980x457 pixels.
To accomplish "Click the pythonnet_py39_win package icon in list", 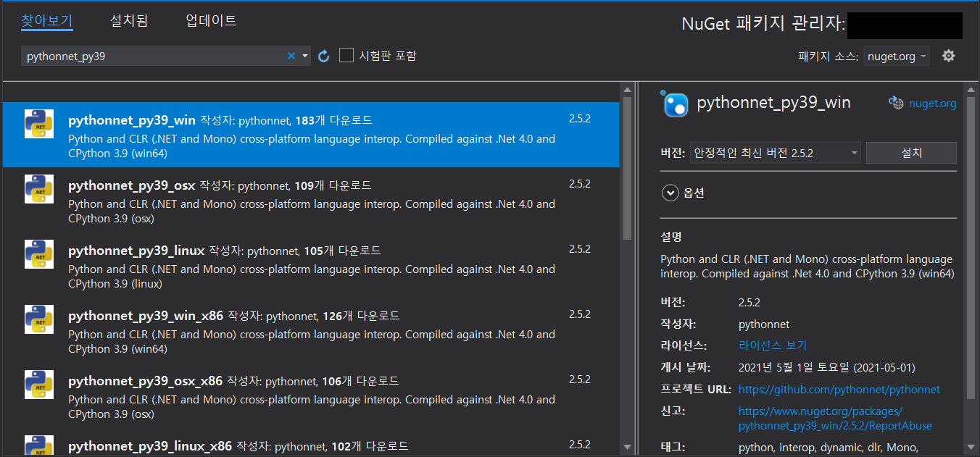I will [39, 124].
